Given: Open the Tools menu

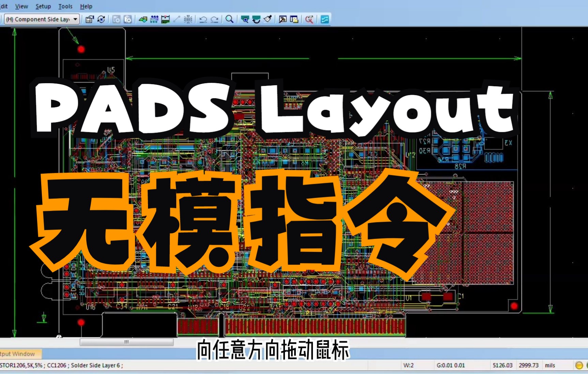Looking at the screenshot, I should (x=65, y=6).
